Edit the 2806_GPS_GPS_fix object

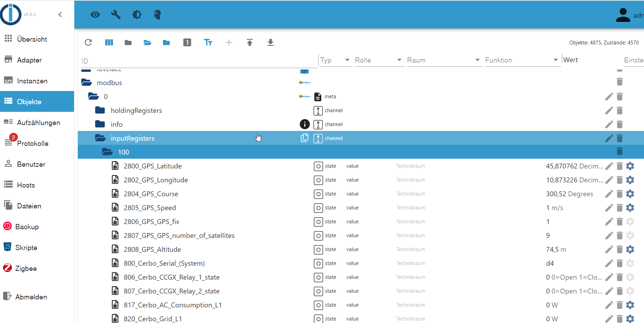pos(609,222)
